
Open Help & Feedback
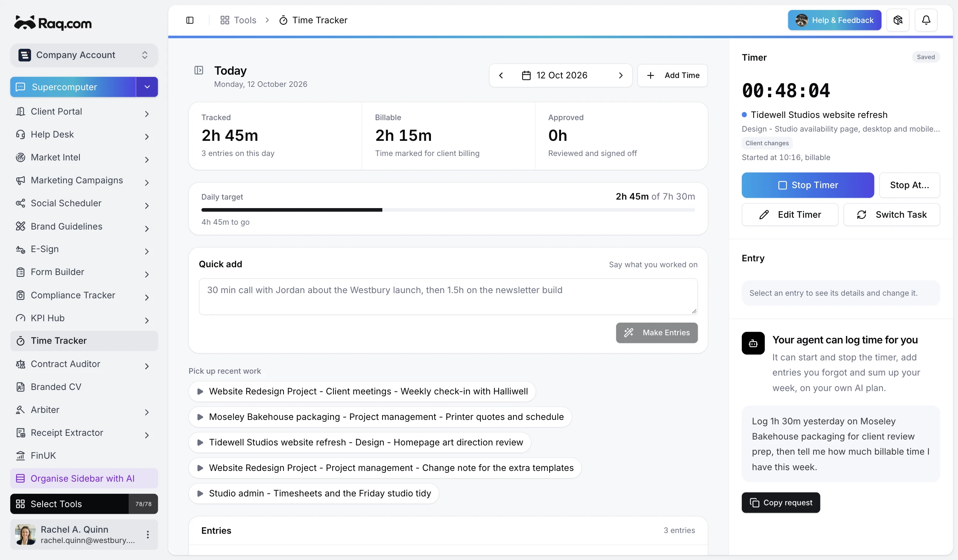point(835,20)
